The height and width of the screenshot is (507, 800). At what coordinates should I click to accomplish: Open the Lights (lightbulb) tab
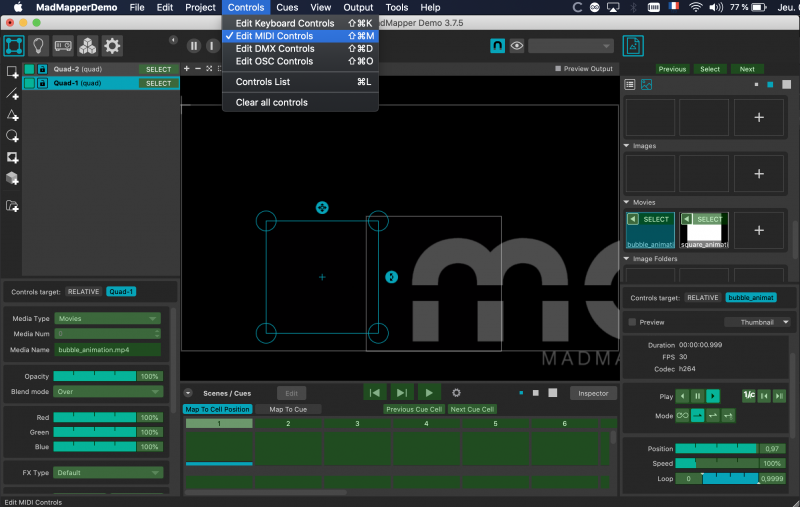[38, 46]
